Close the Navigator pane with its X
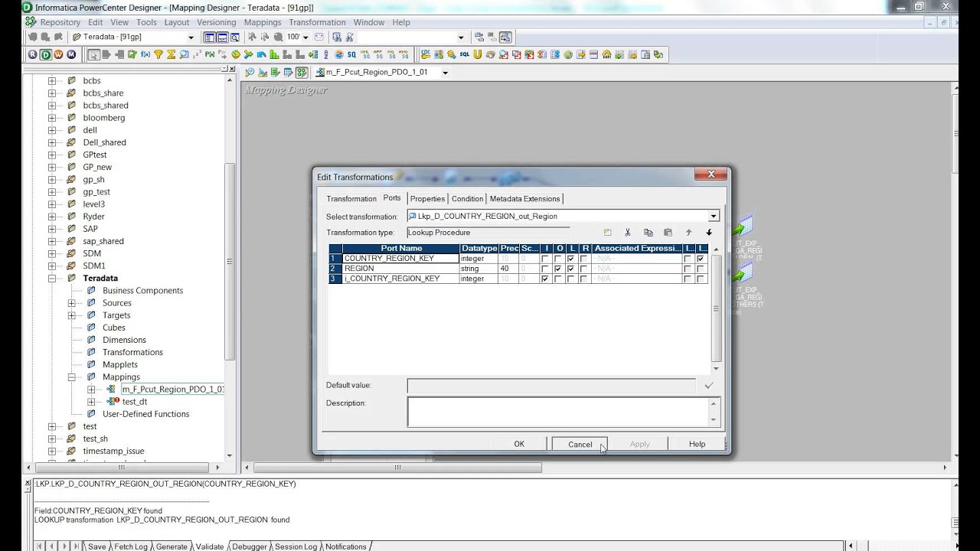Screen dimensions: 980x551 pos(231,68)
